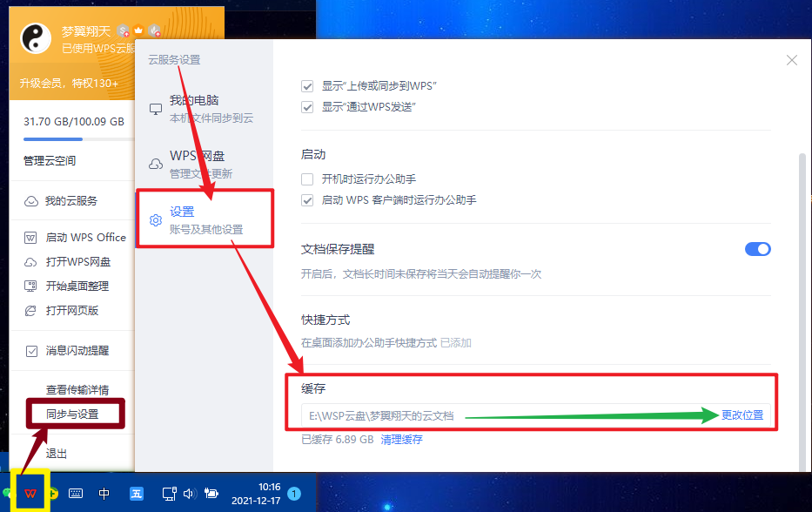Open the WPS网盘 settings tab
The width and height of the screenshot is (812, 512).
point(204,165)
